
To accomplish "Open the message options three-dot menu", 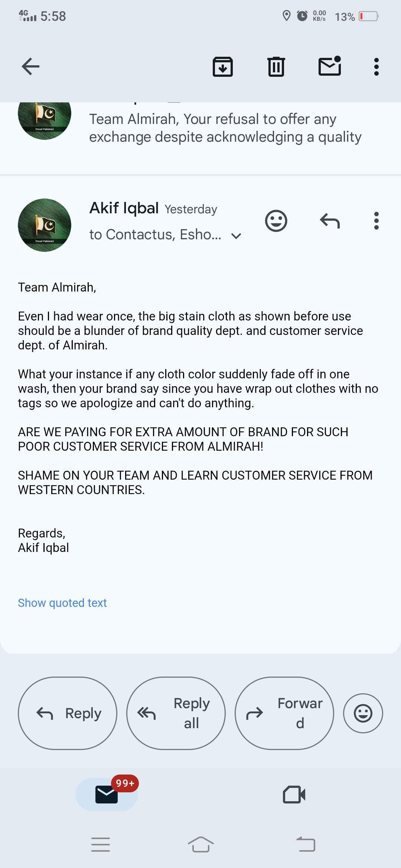I will tap(376, 221).
